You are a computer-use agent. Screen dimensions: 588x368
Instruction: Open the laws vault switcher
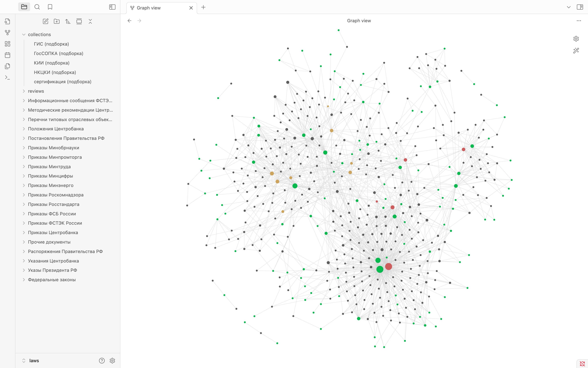pyautogui.click(x=31, y=360)
